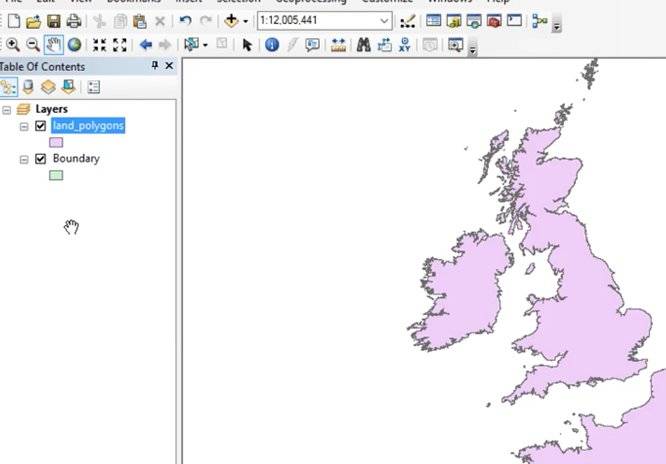Screen dimensions: 666x464
Task: Open the Measure tool
Action: [339, 45]
